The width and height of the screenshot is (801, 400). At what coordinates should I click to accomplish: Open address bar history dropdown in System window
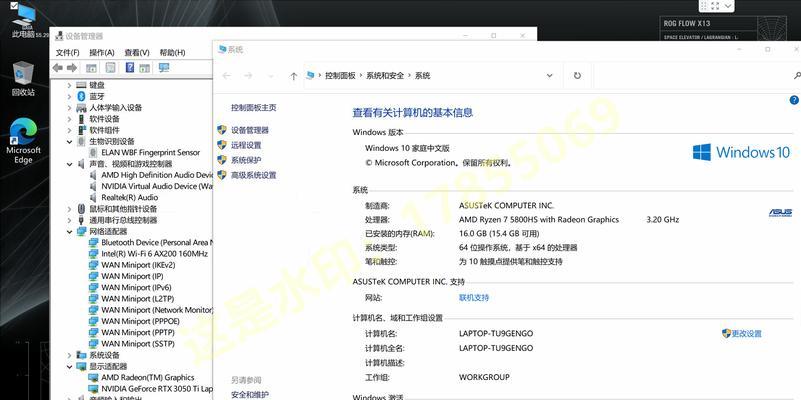[550, 76]
